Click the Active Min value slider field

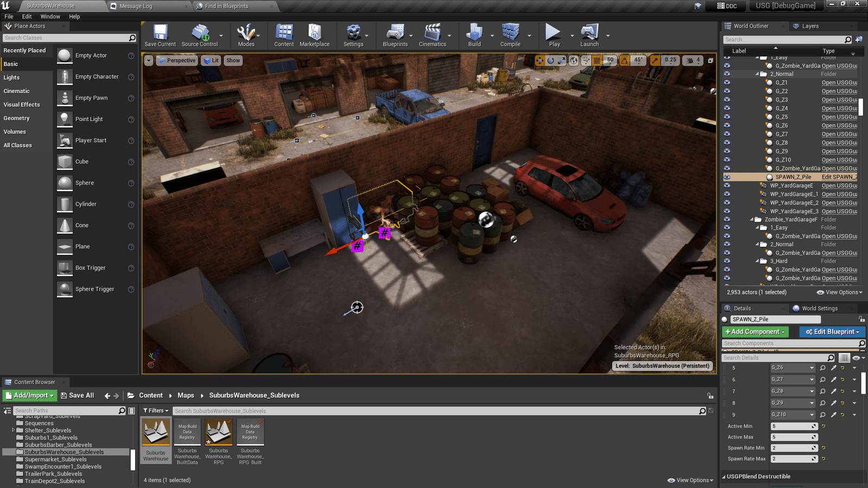(794, 426)
